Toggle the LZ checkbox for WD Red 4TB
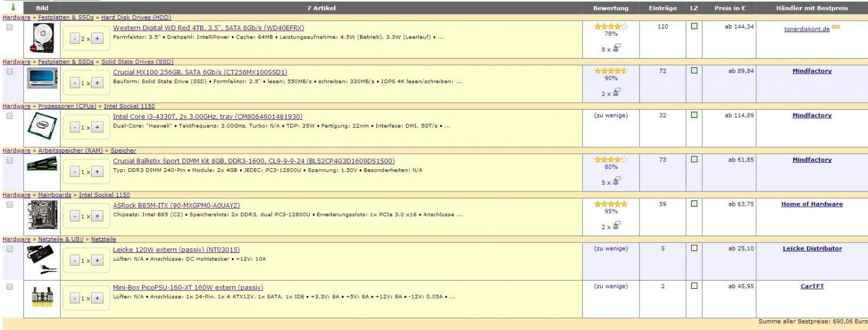868x330 pixels. (694, 26)
